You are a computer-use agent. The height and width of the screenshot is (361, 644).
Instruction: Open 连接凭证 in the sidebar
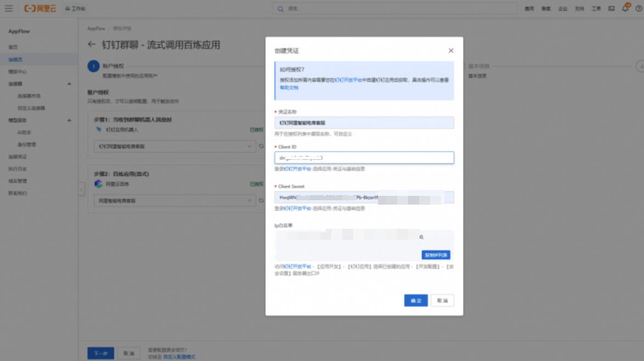pos(18,156)
